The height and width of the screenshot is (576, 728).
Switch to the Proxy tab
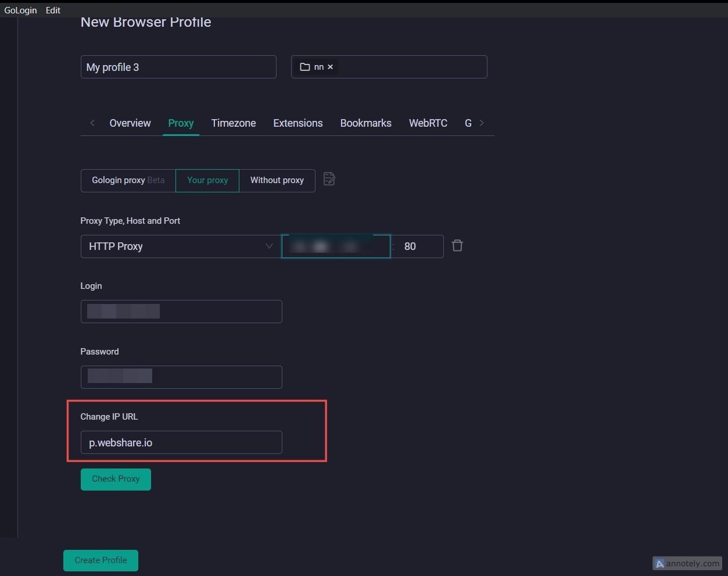coord(181,123)
